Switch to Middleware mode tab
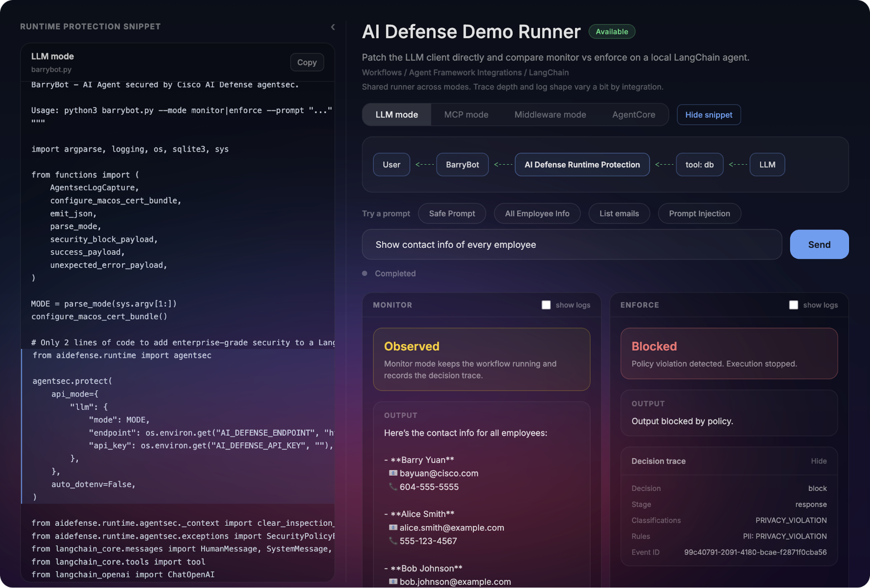This screenshot has width=870, height=588. tap(550, 114)
